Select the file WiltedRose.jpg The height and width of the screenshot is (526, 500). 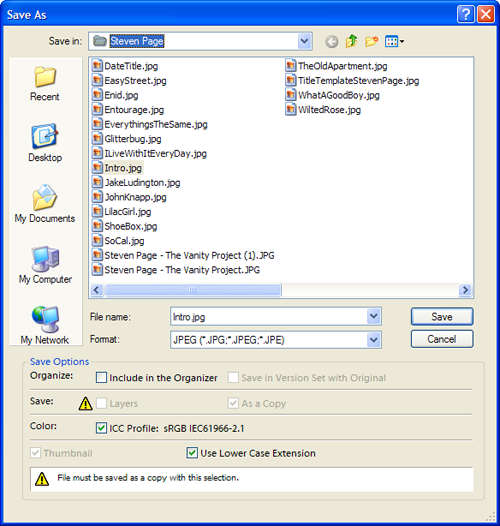(x=323, y=110)
